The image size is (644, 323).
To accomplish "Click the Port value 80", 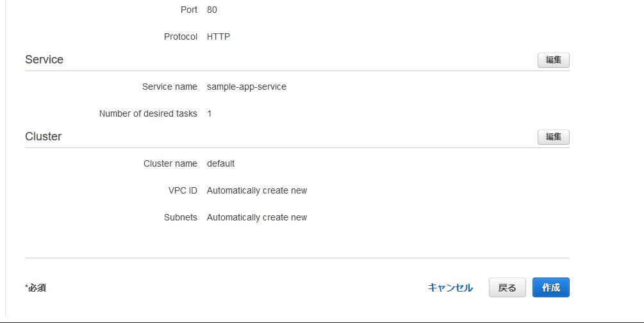I will coord(212,10).
